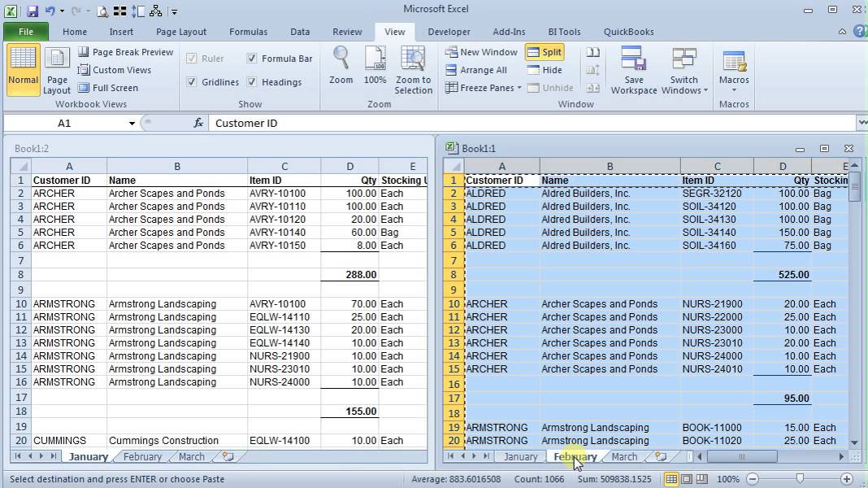Viewport: 868px width, 488px height.
Task: Hide the current window
Action: coord(545,70)
